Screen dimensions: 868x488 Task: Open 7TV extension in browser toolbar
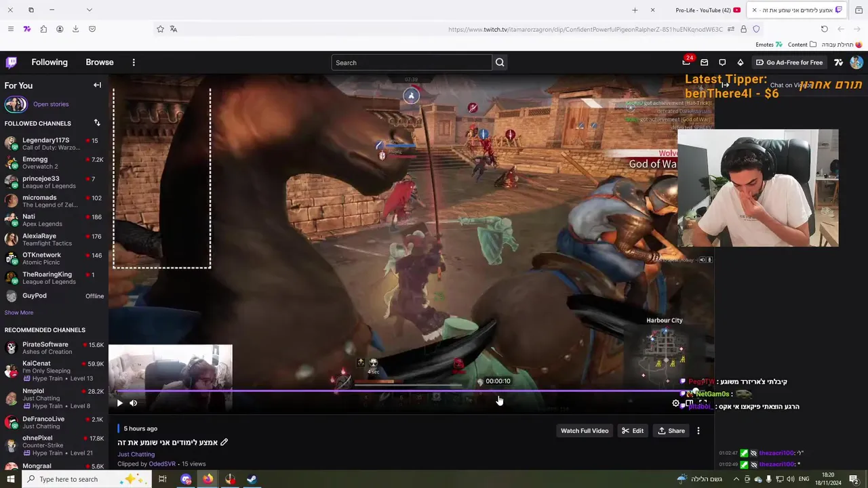point(27,29)
